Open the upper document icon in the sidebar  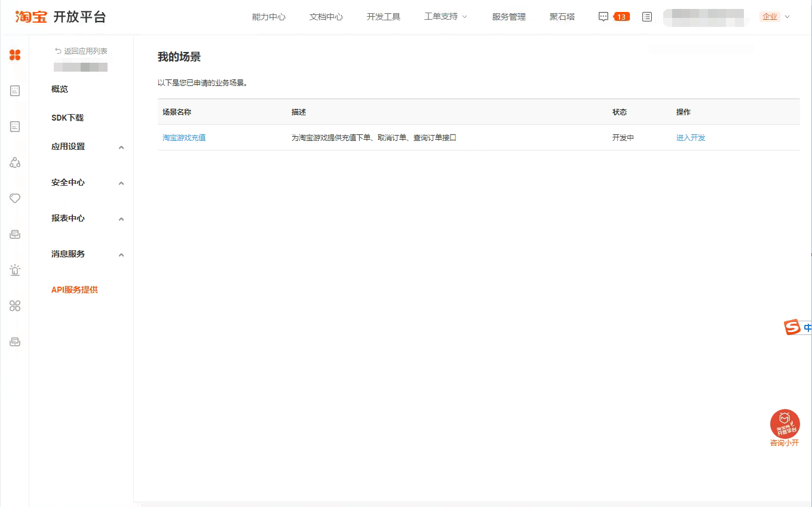click(x=15, y=91)
